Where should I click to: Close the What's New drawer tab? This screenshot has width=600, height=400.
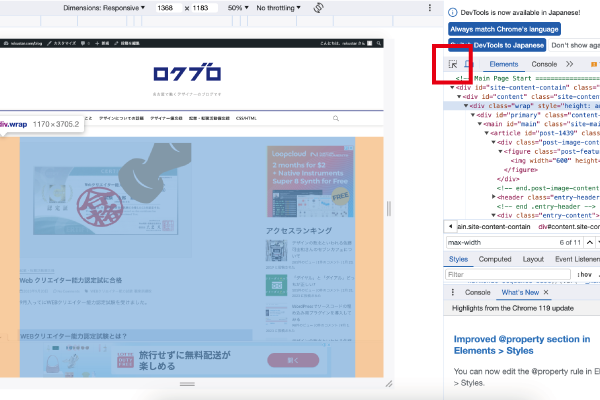click(x=546, y=292)
